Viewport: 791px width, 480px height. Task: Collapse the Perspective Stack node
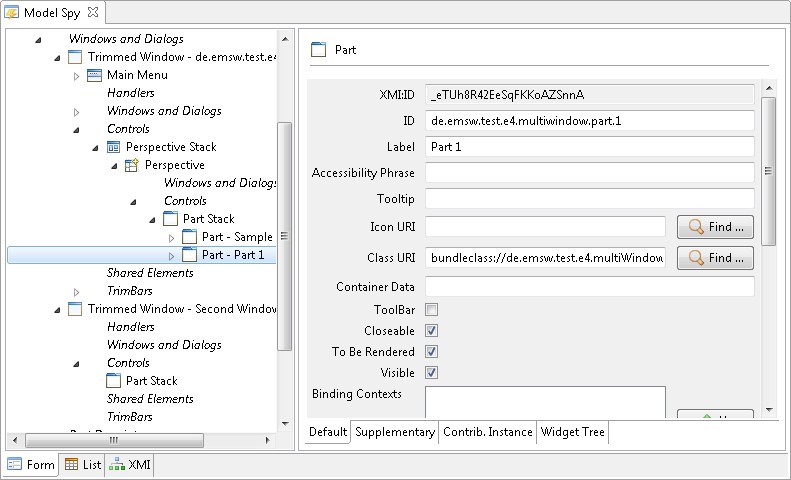[x=94, y=147]
